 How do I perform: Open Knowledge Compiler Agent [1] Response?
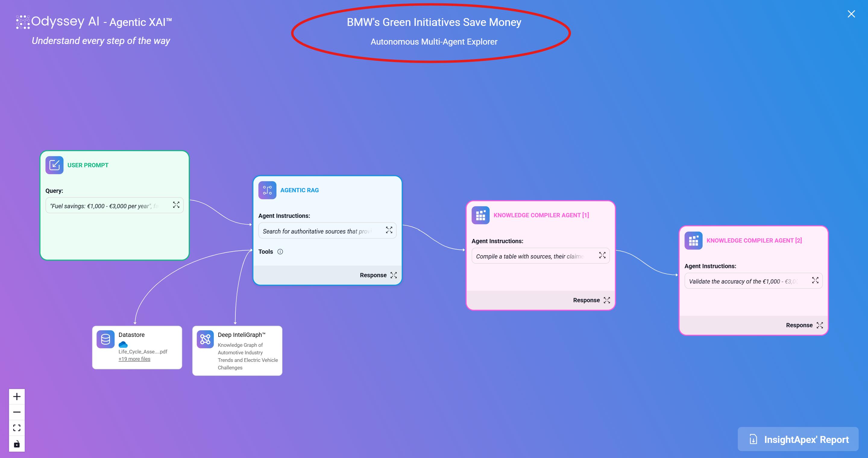(x=586, y=300)
